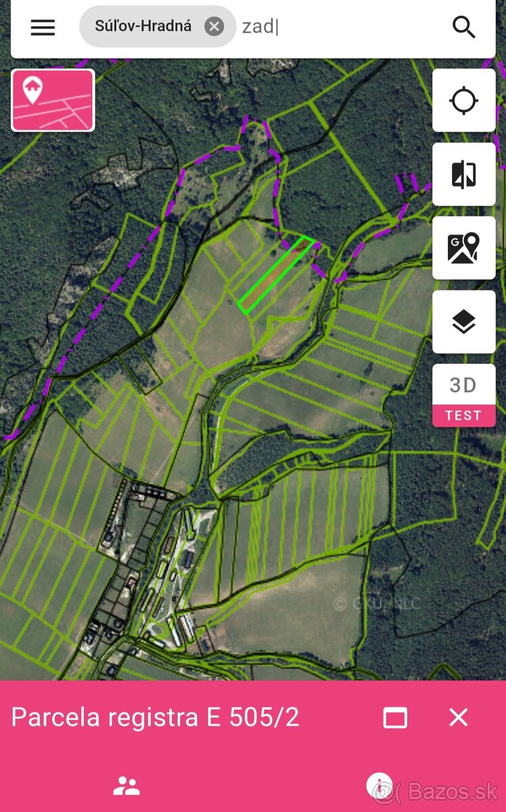Select the Súľov-Hradná cadastral area chip
506x812 pixels.
click(x=143, y=26)
